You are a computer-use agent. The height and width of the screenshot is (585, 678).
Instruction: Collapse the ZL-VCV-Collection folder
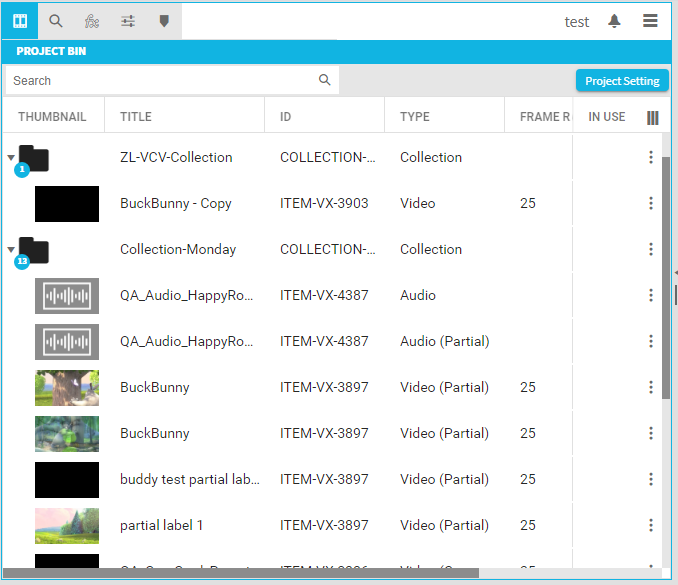pyautogui.click(x=11, y=158)
